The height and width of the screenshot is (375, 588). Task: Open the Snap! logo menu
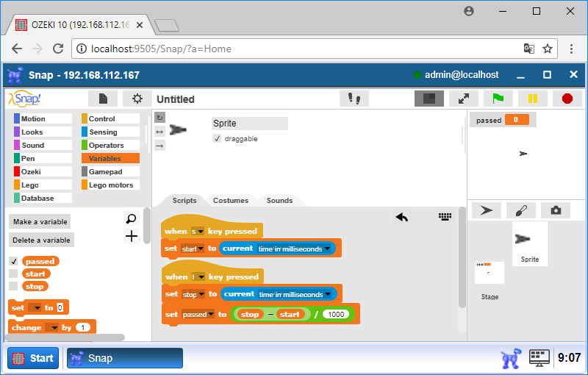click(x=24, y=99)
